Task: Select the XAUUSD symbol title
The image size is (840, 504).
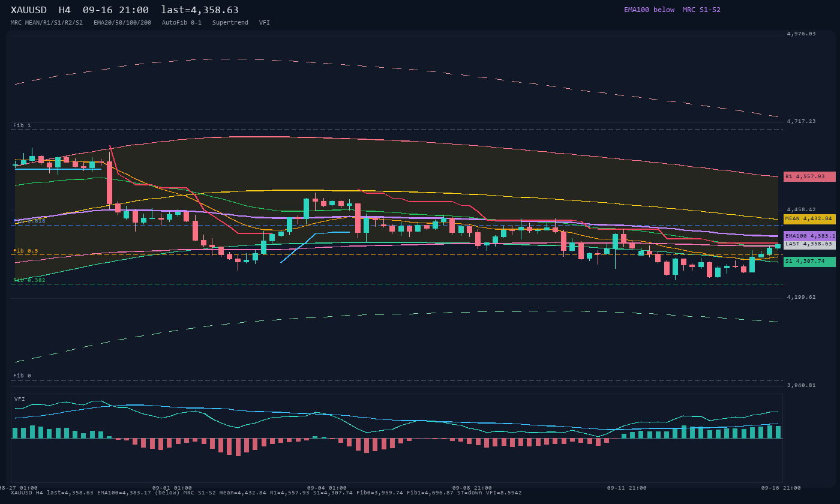Action: tap(29, 10)
